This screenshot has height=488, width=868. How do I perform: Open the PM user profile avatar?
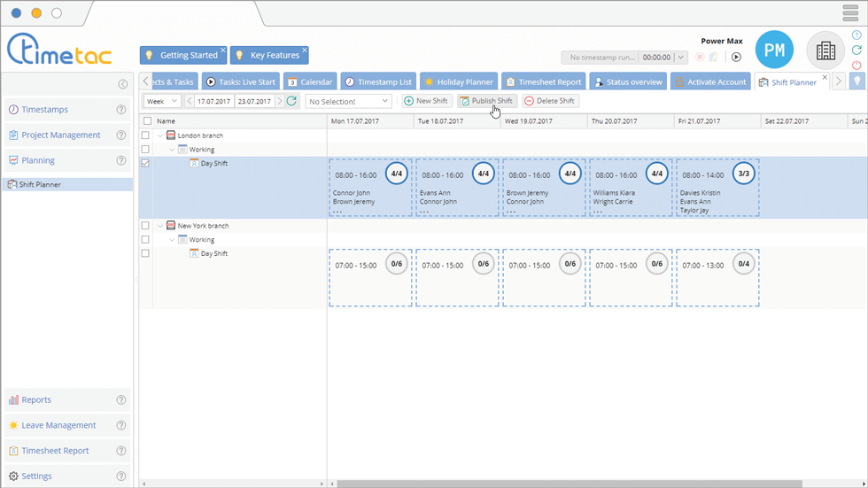point(774,50)
